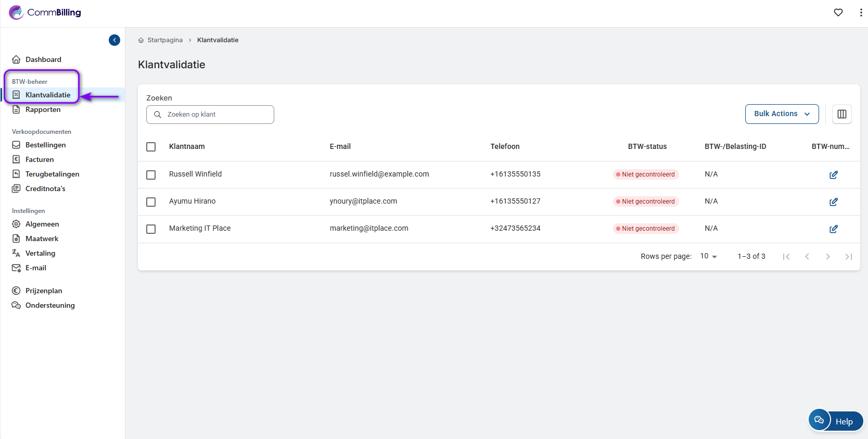Click the Zoeken op klant search field

coord(210,115)
